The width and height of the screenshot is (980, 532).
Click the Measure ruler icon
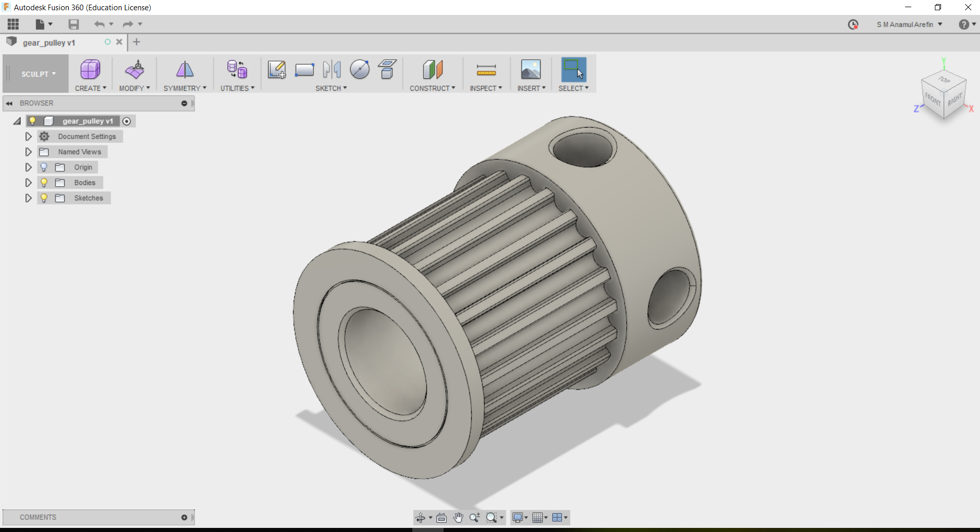(486, 70)
